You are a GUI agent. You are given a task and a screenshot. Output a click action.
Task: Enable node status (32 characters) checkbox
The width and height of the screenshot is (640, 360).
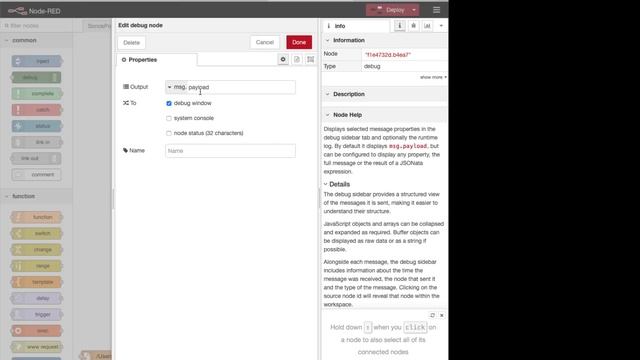coord(169,133)
